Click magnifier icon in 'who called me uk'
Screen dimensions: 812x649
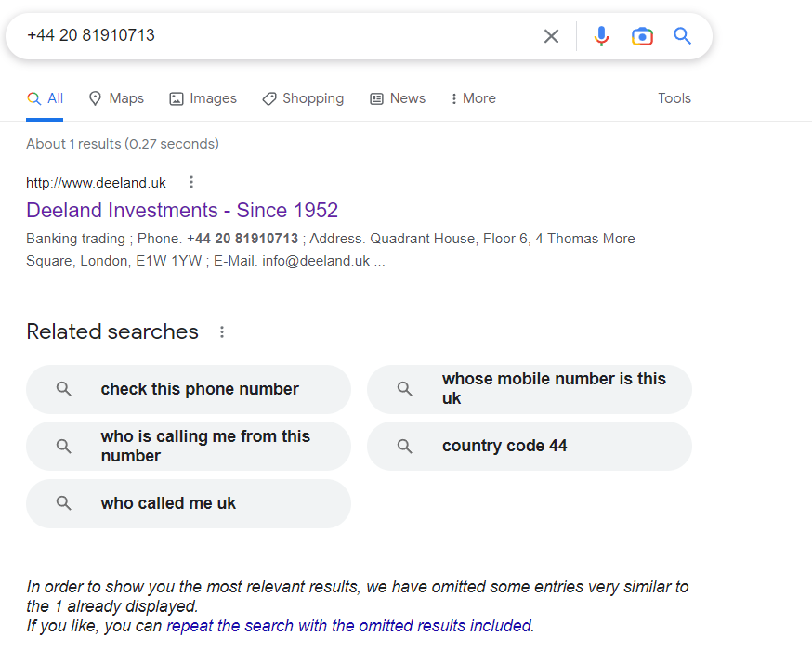(64, 503)
